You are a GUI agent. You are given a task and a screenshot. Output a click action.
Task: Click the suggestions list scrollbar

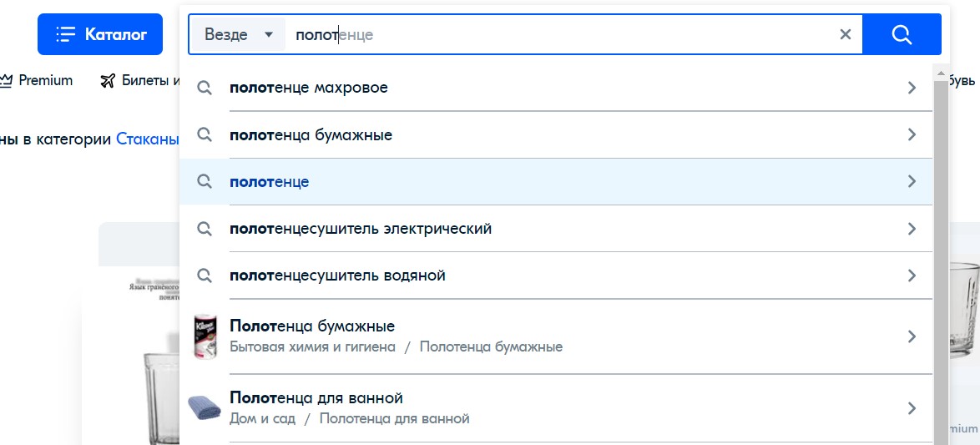(941, 250)
